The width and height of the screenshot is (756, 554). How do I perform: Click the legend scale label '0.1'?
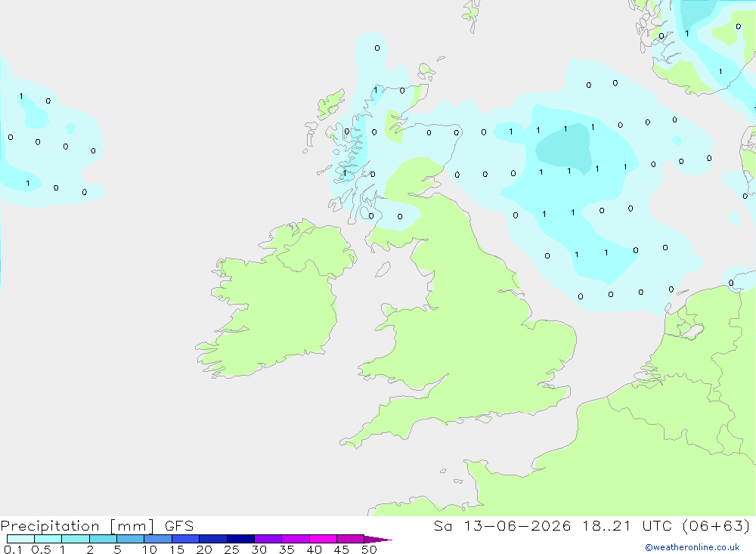click(13, 549)
